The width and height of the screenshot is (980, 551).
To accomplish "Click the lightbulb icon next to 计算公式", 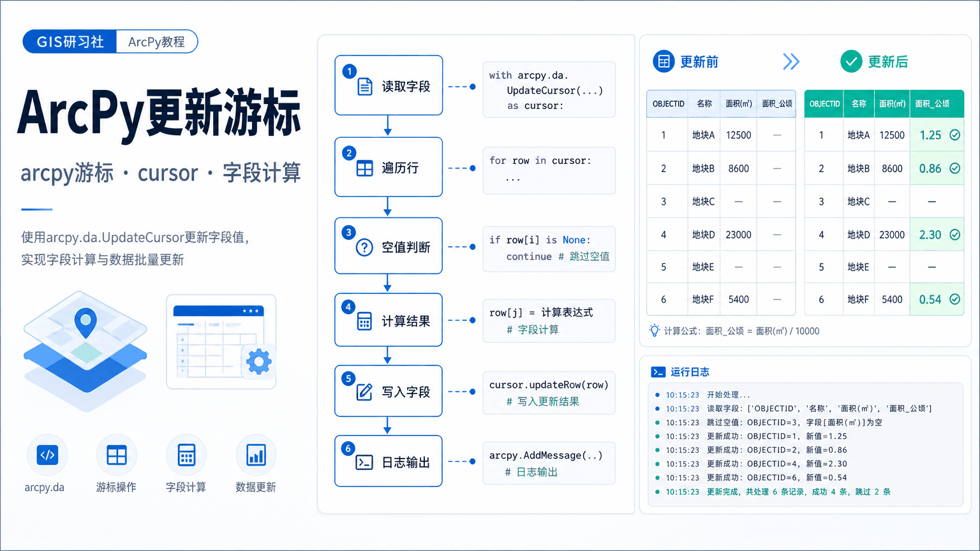I will (x=654, y=330).
